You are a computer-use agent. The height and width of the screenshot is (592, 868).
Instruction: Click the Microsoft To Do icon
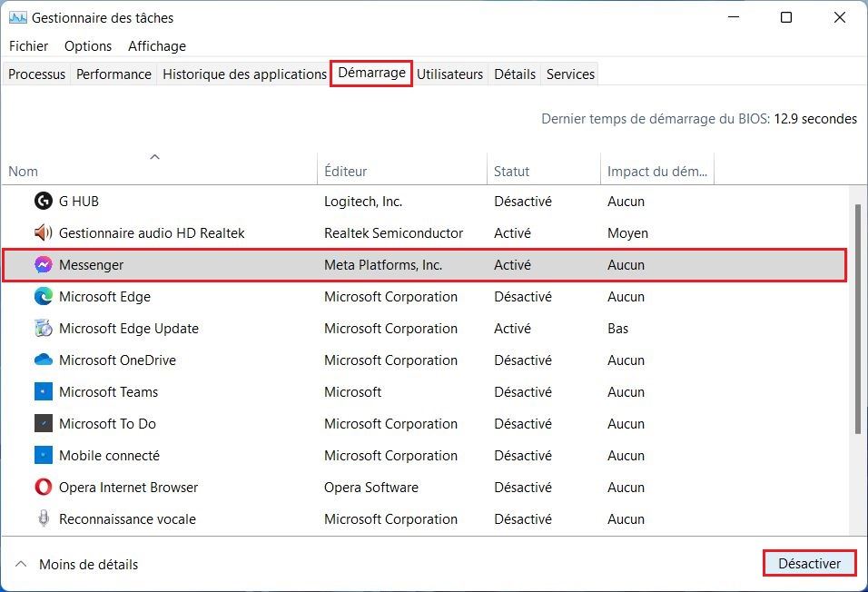click(x=43, y=424)
